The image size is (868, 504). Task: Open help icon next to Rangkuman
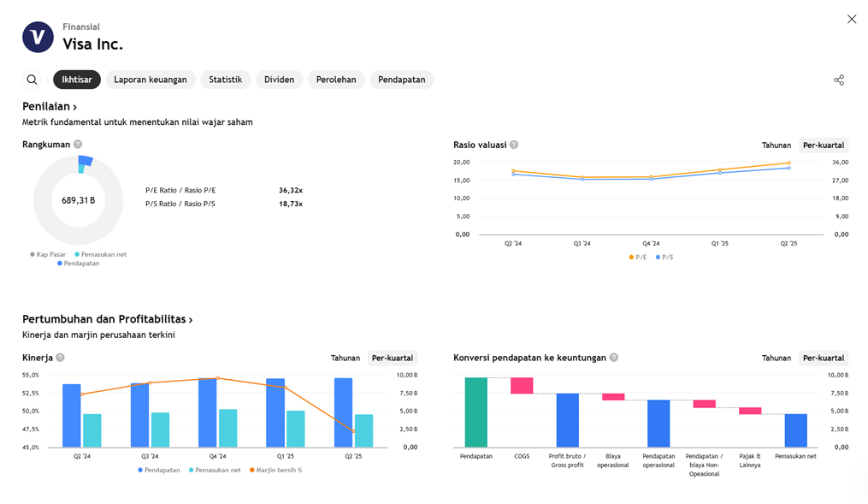pos(78,145)
